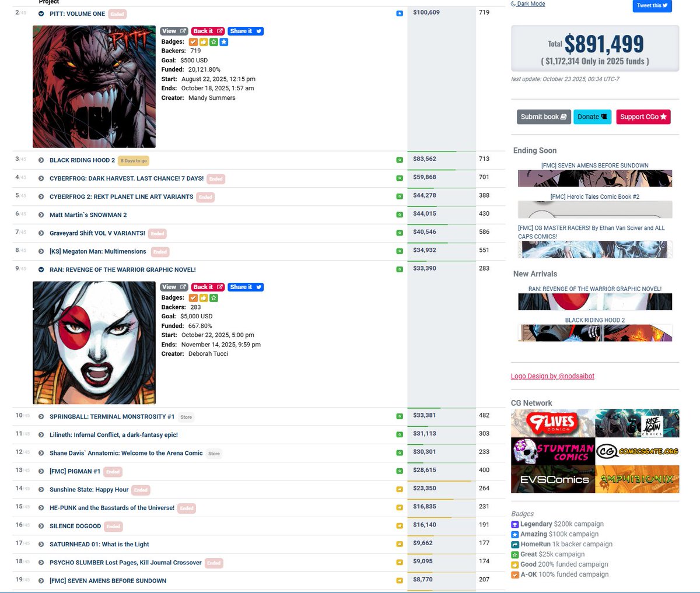Open Shane Davis' Annatomic project link
The height and width of the screenshot is (593, 700).
126,453
